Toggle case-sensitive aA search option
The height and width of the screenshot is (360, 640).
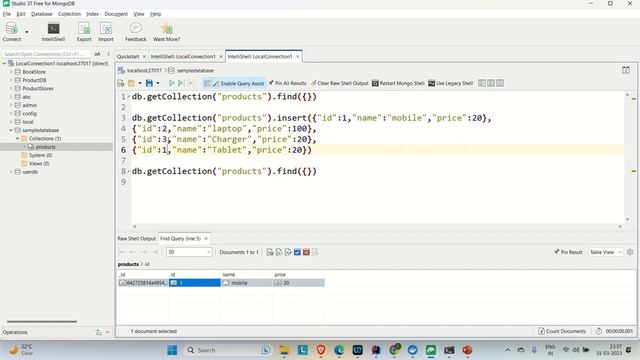tap(97, 54)
